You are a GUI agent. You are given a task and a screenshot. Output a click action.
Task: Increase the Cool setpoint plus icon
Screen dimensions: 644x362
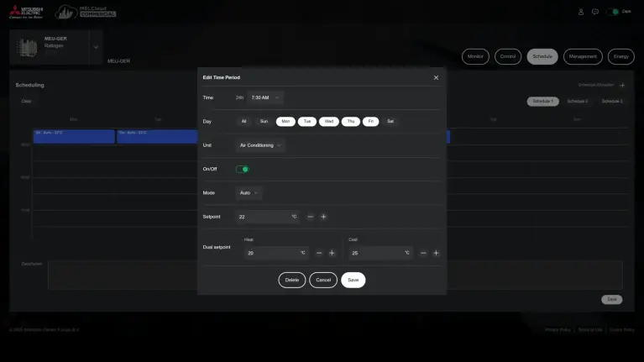[436, 253]
